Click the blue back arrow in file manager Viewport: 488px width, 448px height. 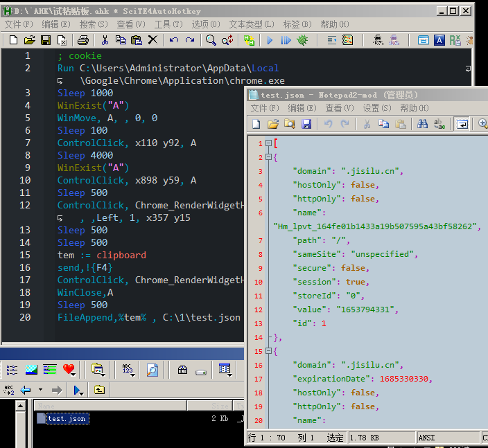(x=26, y=390)
